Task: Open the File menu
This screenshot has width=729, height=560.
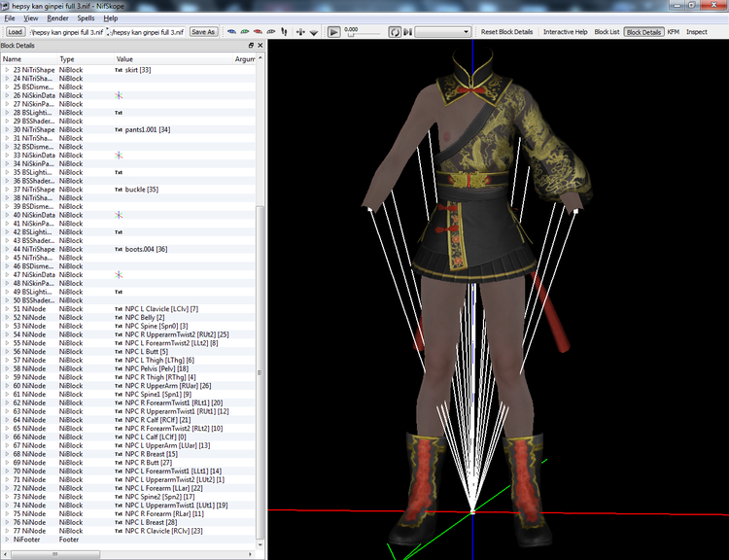Action: click(10, 18)
